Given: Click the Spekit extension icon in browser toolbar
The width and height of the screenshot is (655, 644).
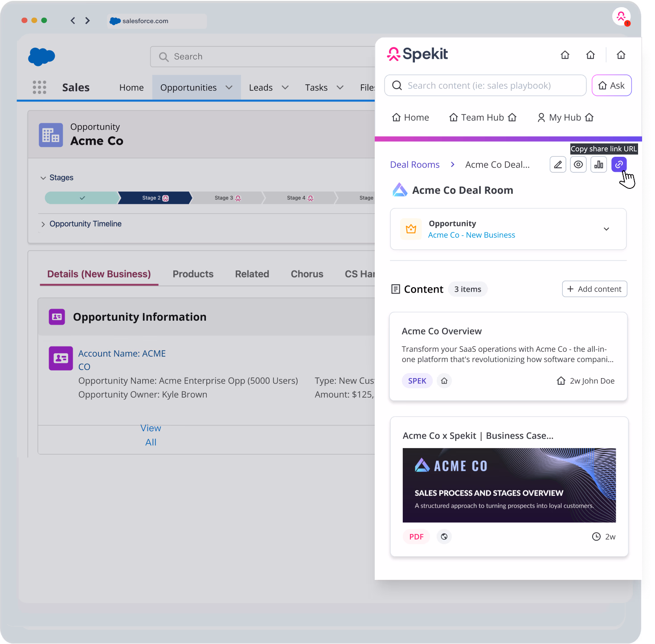Looking at the screenshot, I should (x=621, y=17).
